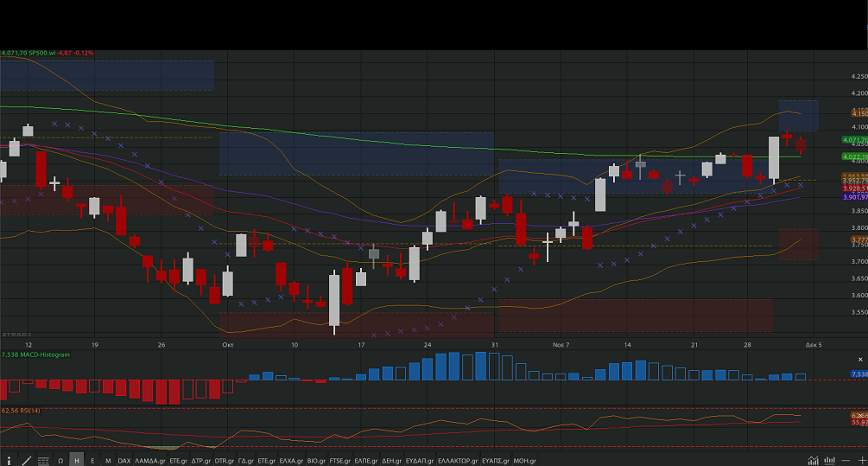Screen dimensions: 868x466
Task: Load the ΕΥΔΑΠ.gr symbol
Action: 420,461
